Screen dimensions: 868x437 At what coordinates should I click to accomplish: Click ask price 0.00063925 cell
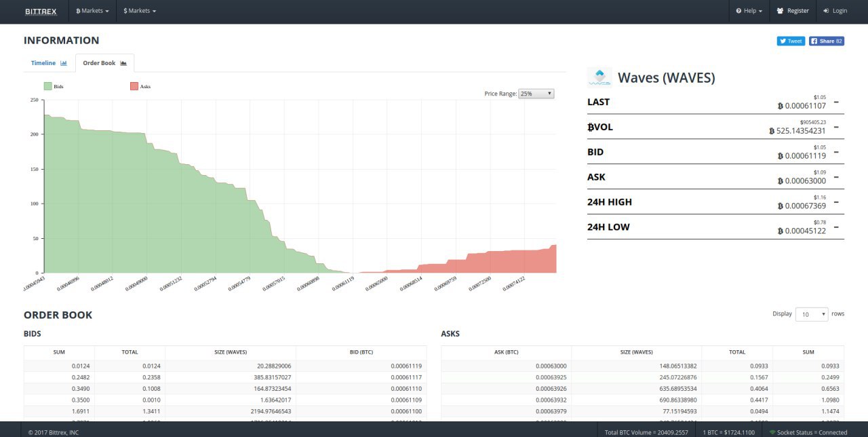[506, 377]
